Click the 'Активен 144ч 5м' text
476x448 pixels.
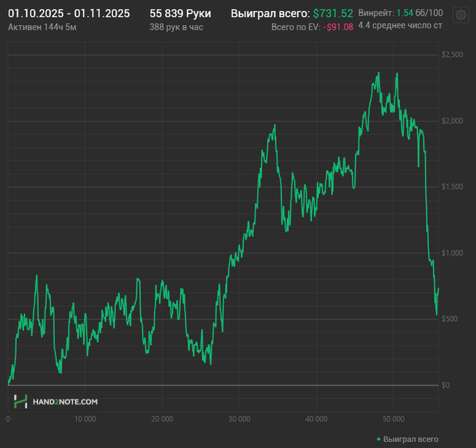point(42,27)
